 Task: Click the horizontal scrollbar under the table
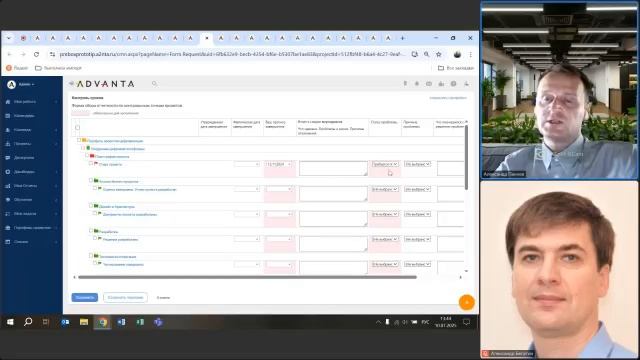tap(247, 277)
